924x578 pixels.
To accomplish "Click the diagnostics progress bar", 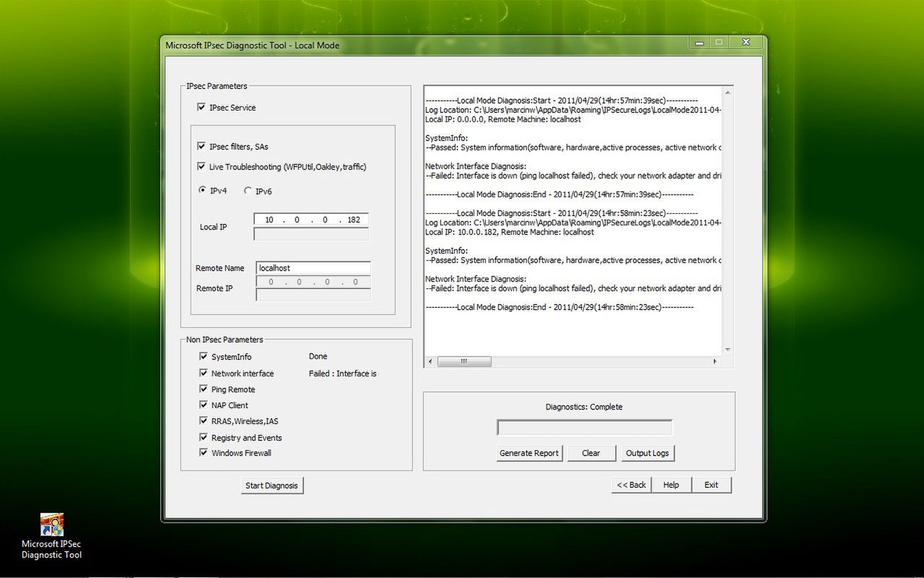I will (x=585, y=428).
